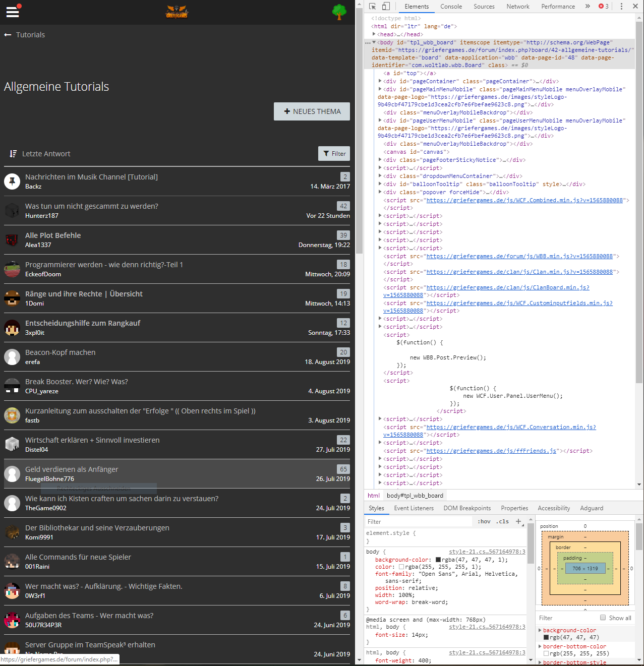Viewport: 644px width, 666px height.
Task: Open the hamburger main menu
Action: pyautogui.click(x=13, y=12)
